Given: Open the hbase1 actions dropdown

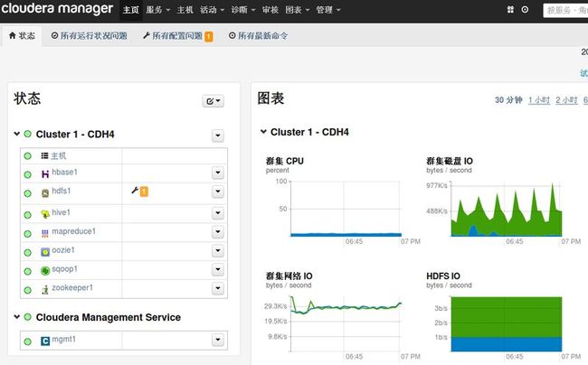Looking at the screenshot, I should pos(218,173).
